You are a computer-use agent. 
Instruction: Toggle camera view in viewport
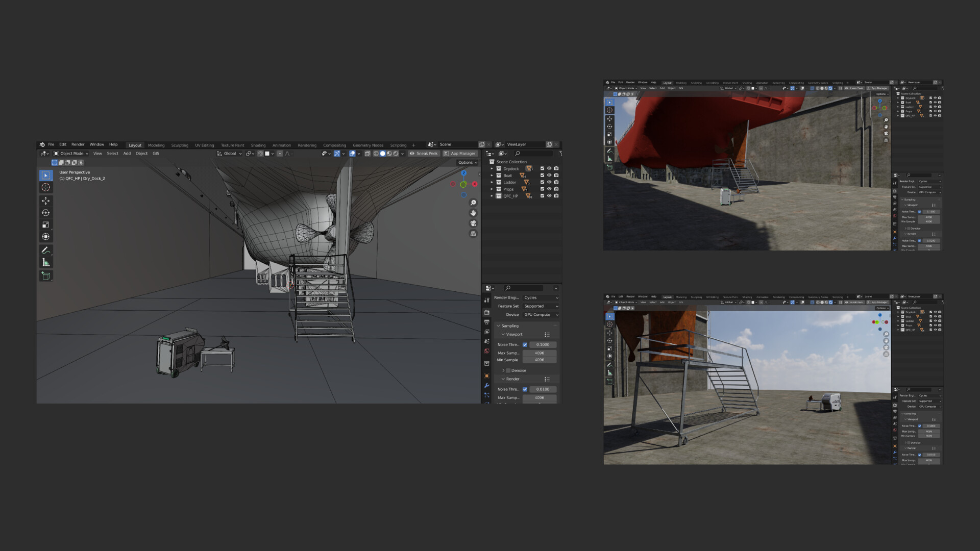coord(473,223)
